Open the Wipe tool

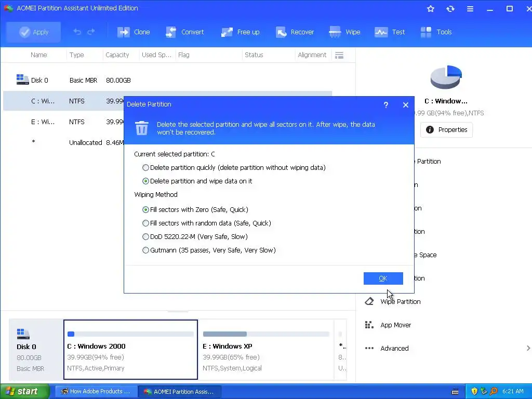tap(344, 32)
